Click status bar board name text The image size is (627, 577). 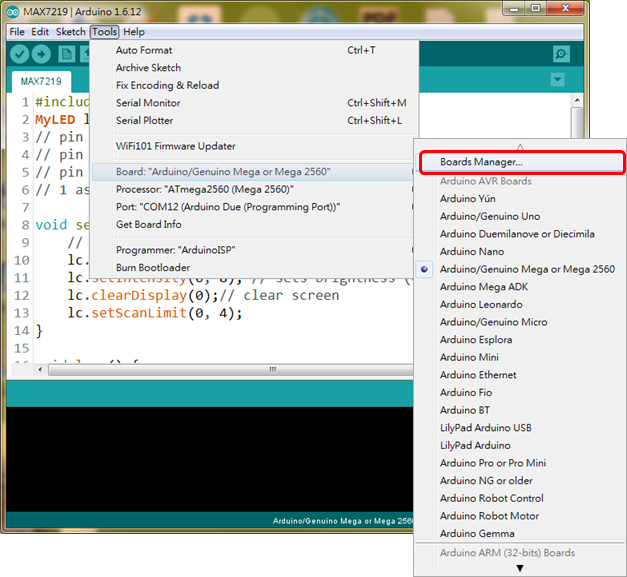pyautogui.click(x=343, y=521)
